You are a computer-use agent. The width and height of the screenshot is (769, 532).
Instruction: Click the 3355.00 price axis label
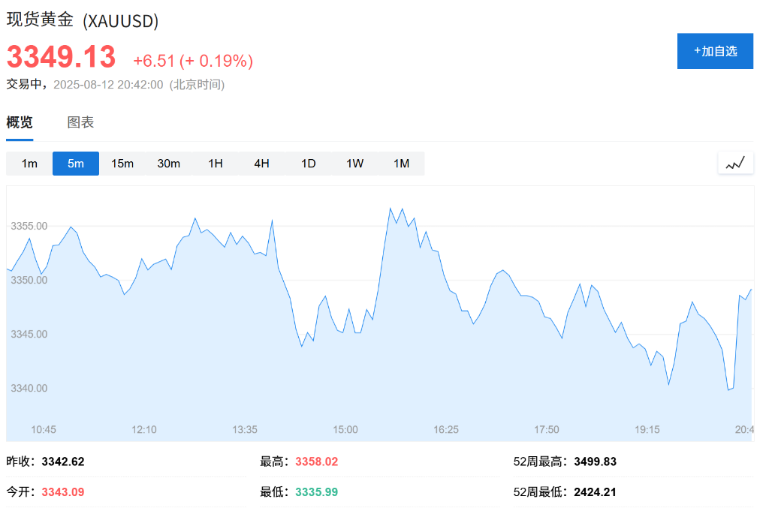coord(29,226)
